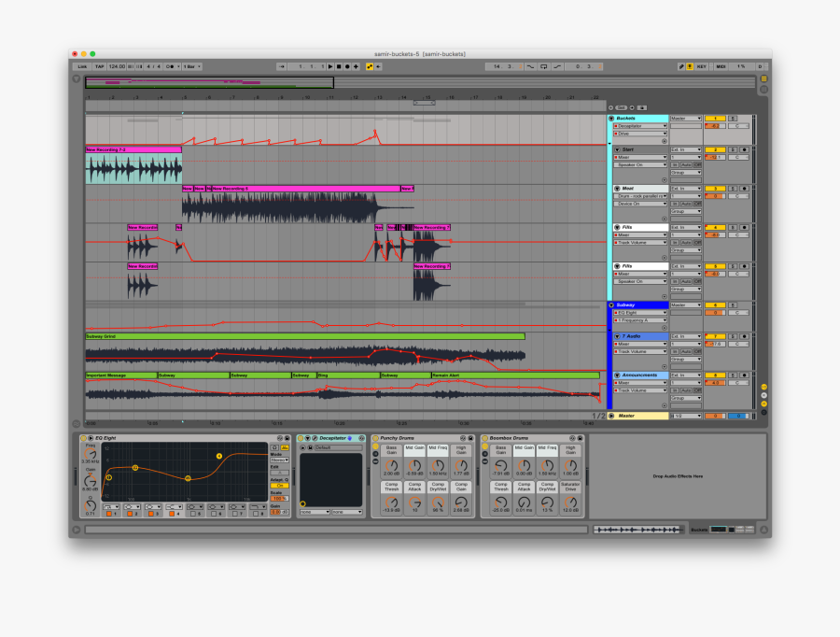Image resolution: width=840 pixels, height=637 pixels.
Task: Click the Punchy Drums Bass Gain knob
Action: point(392,465)
